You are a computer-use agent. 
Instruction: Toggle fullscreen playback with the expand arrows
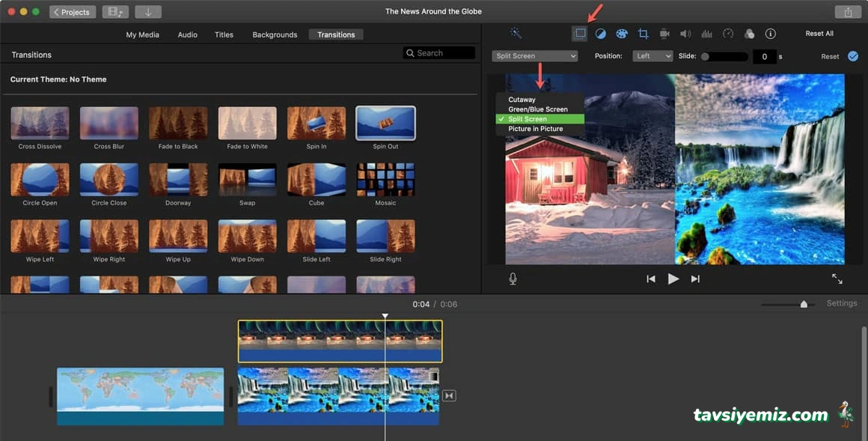click(837, 279)
